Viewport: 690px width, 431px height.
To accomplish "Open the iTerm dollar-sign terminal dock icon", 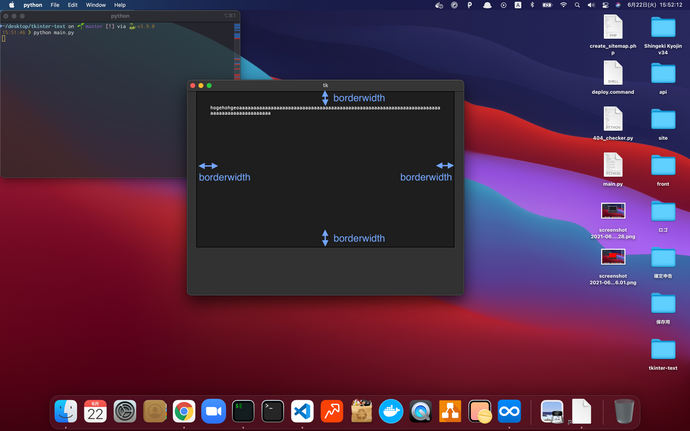I will point(243,411).
